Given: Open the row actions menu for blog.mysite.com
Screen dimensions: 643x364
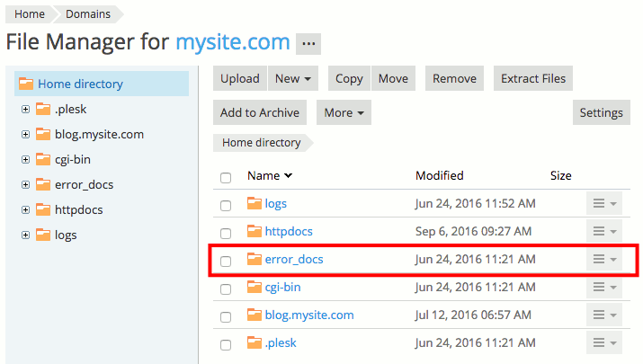Looking at the screenshot, I should tap(604, 315).
